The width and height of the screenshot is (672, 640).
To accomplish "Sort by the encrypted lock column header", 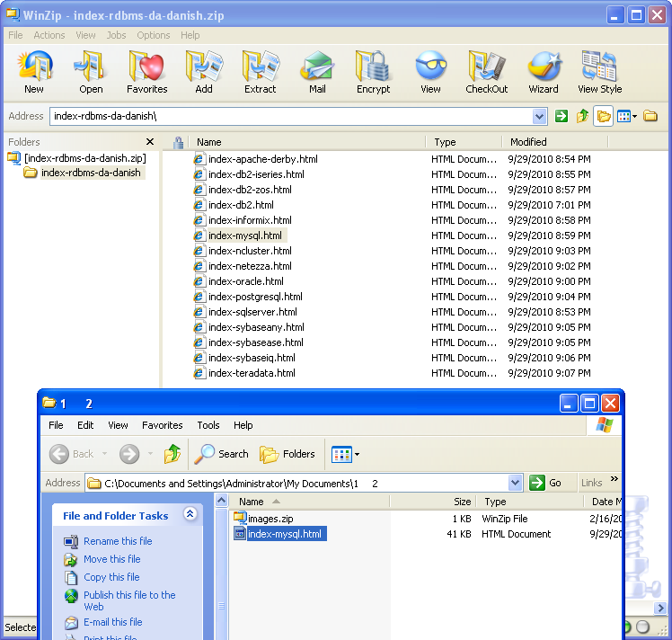I will point(178,142).
